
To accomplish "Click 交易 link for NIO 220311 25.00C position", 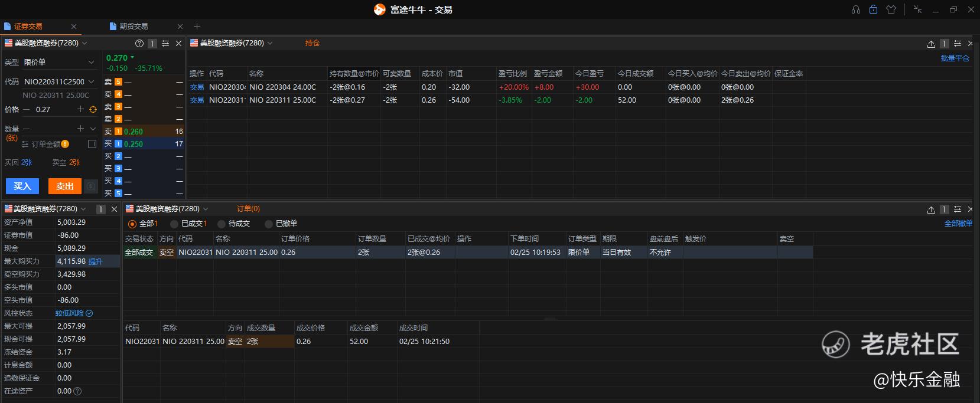I will (197, 100).
